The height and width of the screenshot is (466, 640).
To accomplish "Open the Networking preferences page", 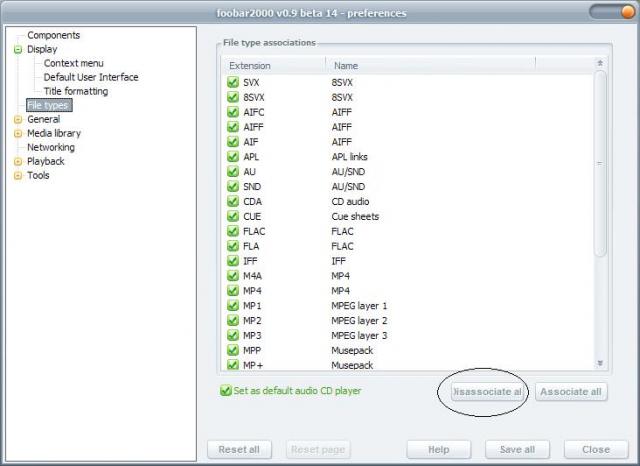I will (51, 147).
